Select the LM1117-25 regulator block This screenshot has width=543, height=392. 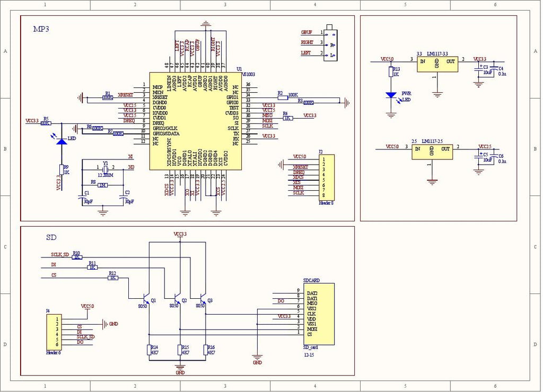click(432, 152)
